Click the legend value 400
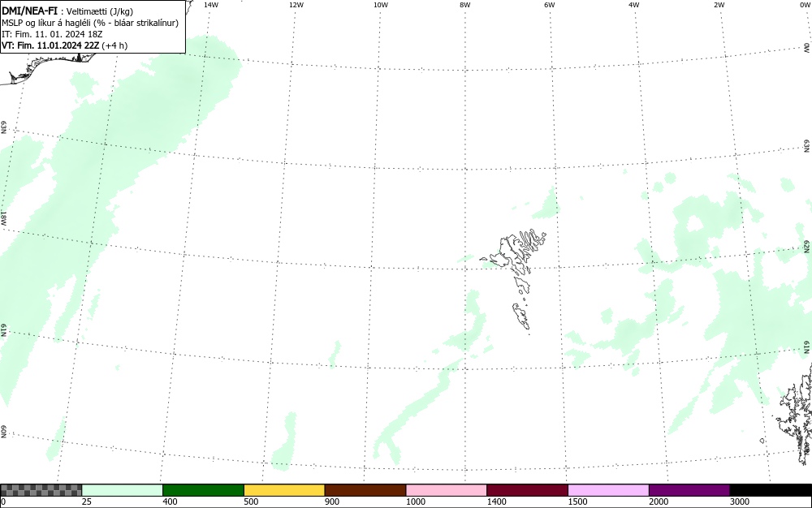 tap(170, 502)
